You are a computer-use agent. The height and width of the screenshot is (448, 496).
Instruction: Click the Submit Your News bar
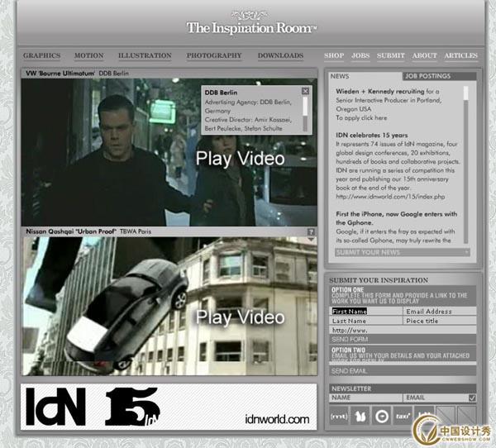click(x=402, y=252)
